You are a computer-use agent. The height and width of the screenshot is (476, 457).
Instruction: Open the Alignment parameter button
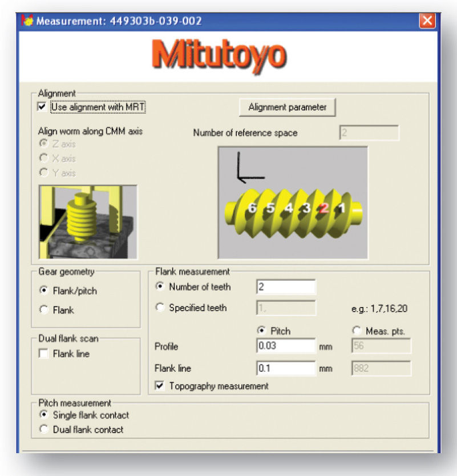pos(287,107)
